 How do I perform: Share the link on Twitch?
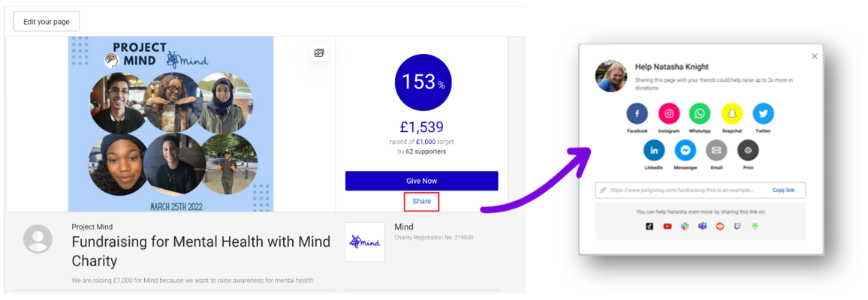pyautogui.click(x=737, y=226)
